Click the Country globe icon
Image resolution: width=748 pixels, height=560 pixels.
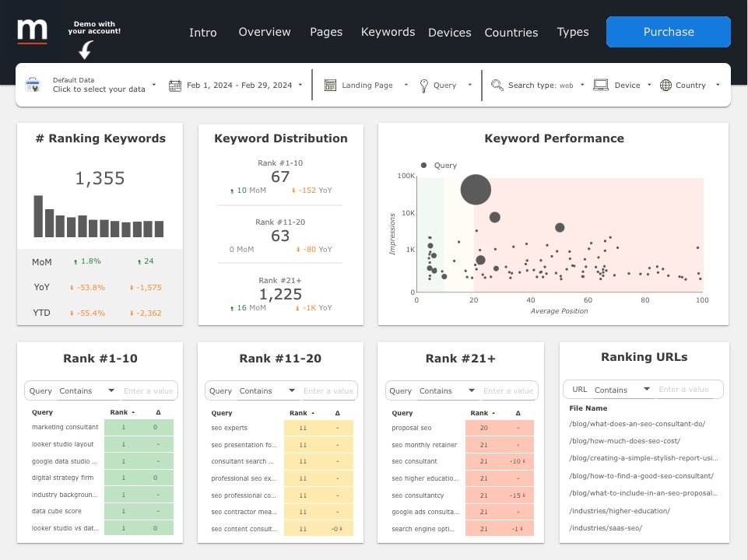coord(665,86)
